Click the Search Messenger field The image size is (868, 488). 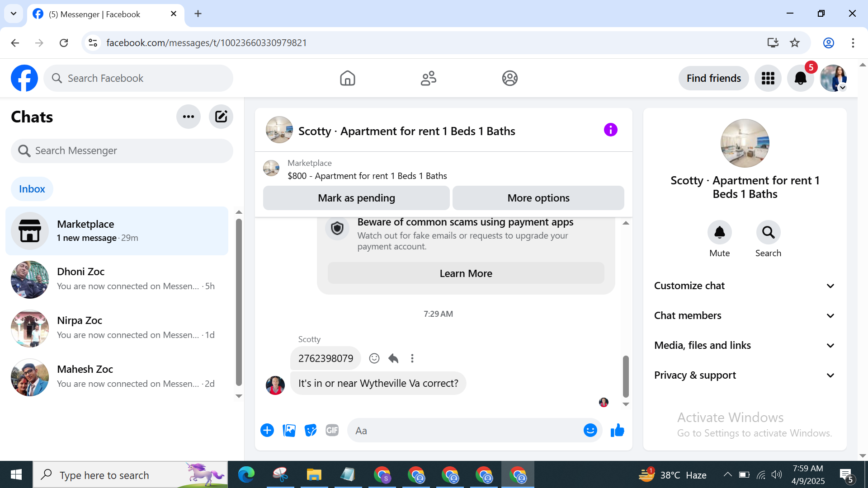coord(122,151)
